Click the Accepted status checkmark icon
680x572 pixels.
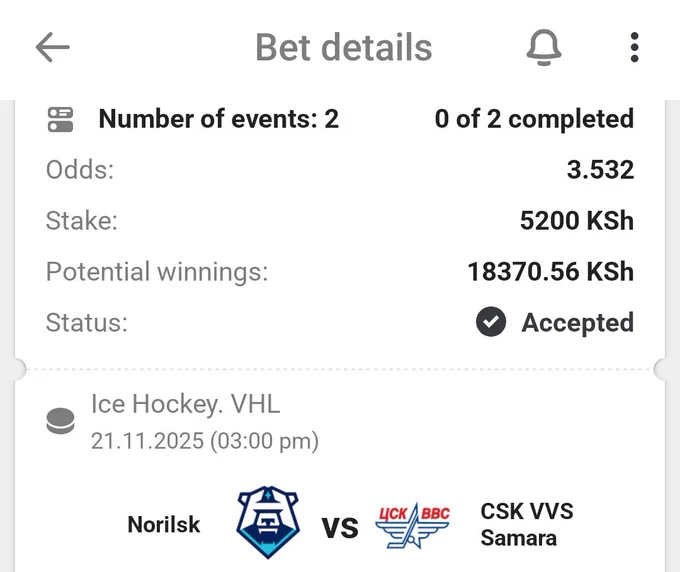pyautogui.click(x=491, y=322)
